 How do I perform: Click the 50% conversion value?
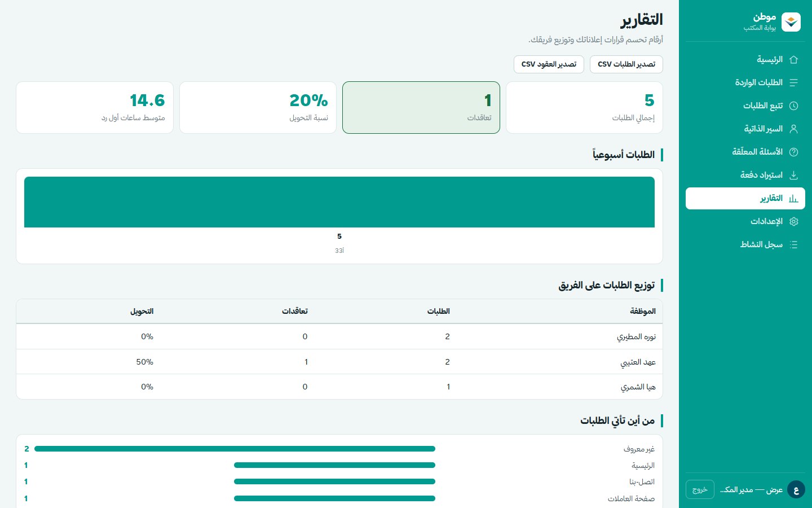pos(145,362)
